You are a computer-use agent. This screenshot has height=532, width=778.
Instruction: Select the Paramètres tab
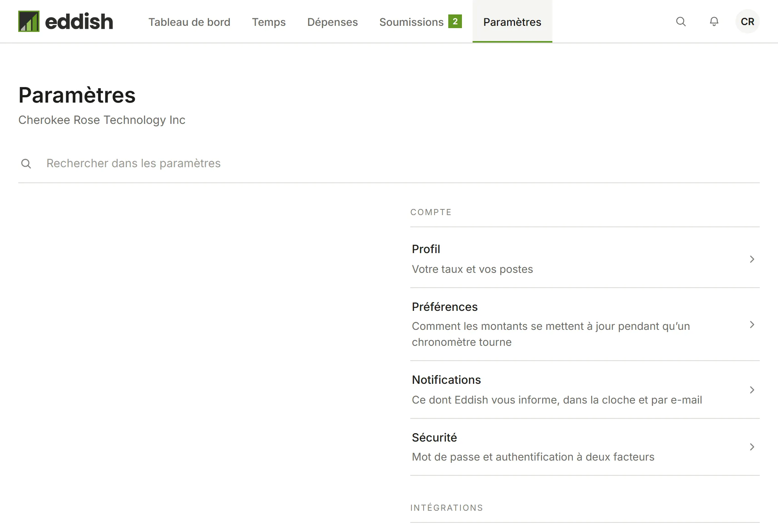512,22
